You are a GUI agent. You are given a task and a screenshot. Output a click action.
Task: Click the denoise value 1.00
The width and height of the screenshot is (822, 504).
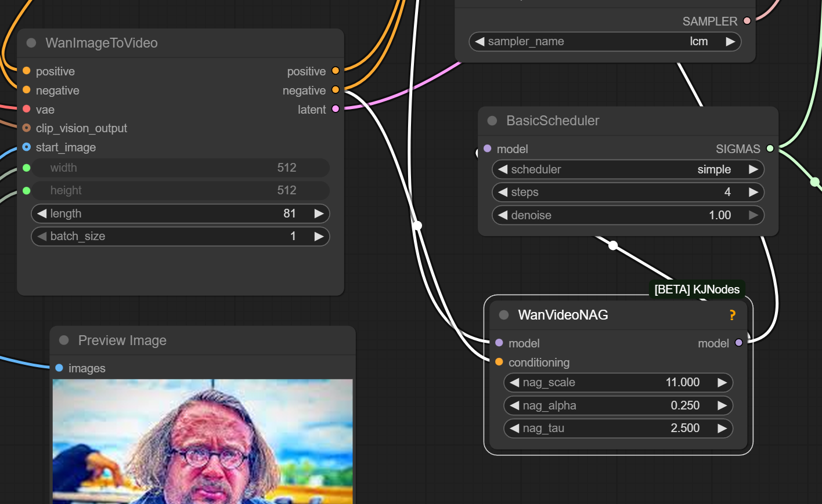(720, 215)
